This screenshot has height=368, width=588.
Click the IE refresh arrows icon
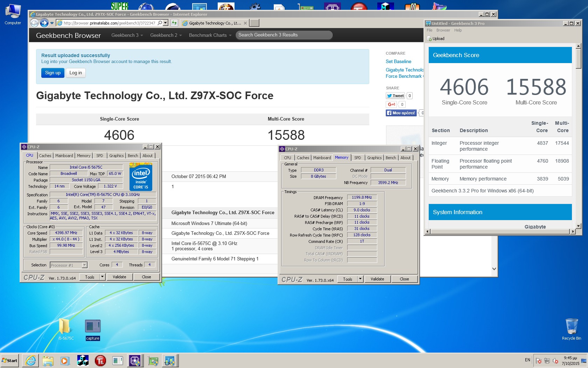[x=174, y=23]
